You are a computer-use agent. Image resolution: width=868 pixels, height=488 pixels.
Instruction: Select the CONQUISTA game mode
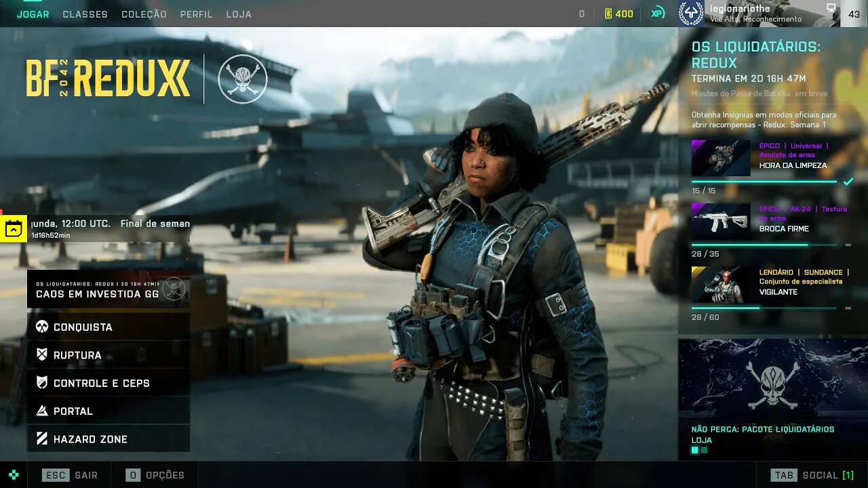click(x=108, y=327)
